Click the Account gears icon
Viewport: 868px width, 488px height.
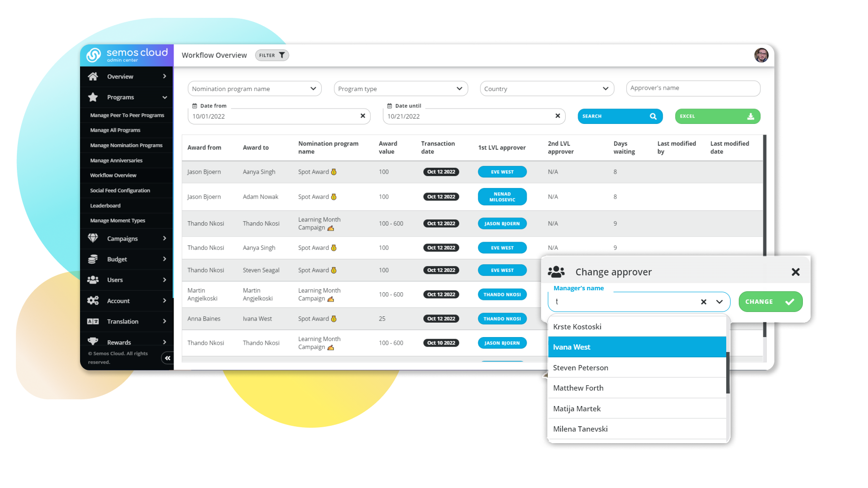click(93, 300)
